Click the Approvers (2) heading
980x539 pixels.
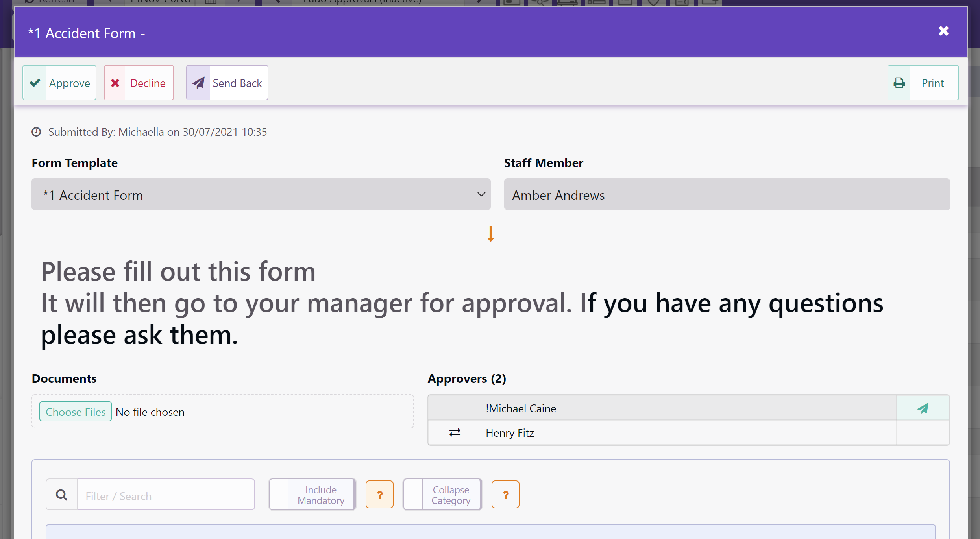point(467,378)
